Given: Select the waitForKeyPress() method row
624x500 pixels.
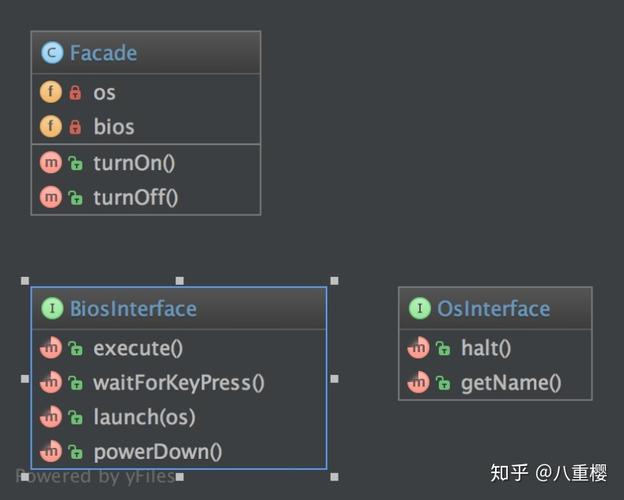Looking at the screenshot, I should click(x=179, y=383).
